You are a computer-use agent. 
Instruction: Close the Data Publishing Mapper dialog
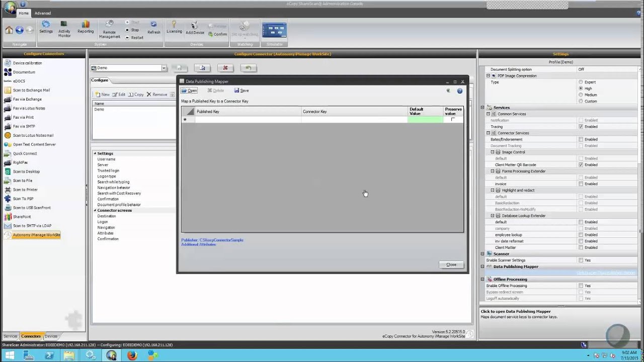point(451,264)
